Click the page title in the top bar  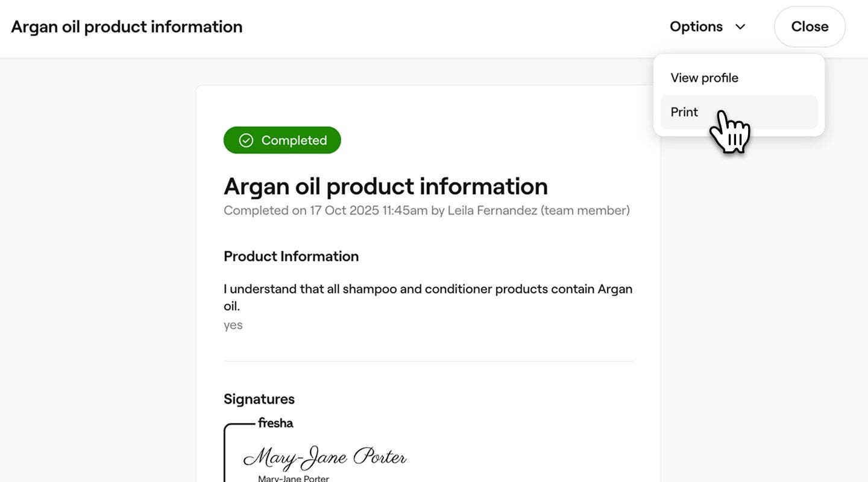(127, 25)
